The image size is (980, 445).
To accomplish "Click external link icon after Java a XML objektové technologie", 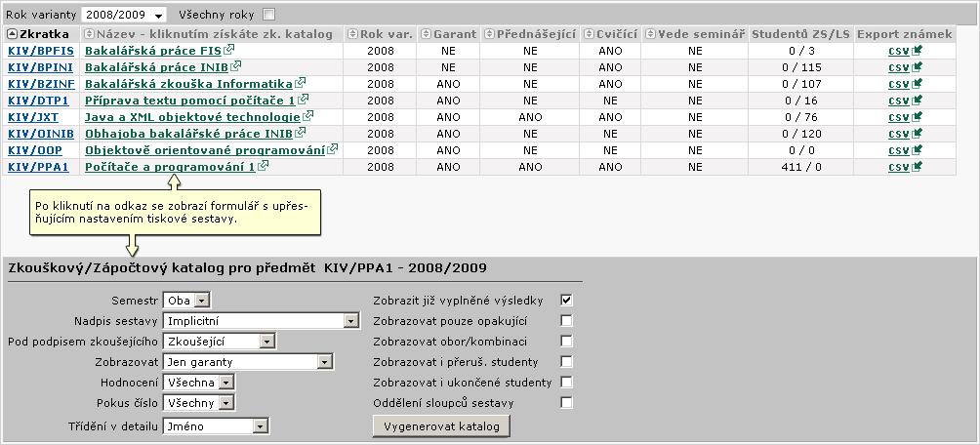I will point(307,115).
